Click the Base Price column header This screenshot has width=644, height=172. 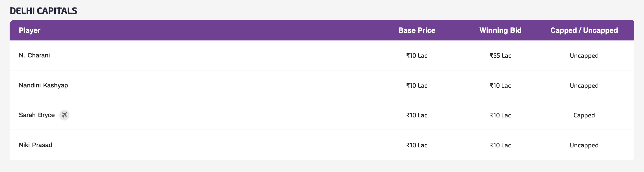tap(417, 30)
